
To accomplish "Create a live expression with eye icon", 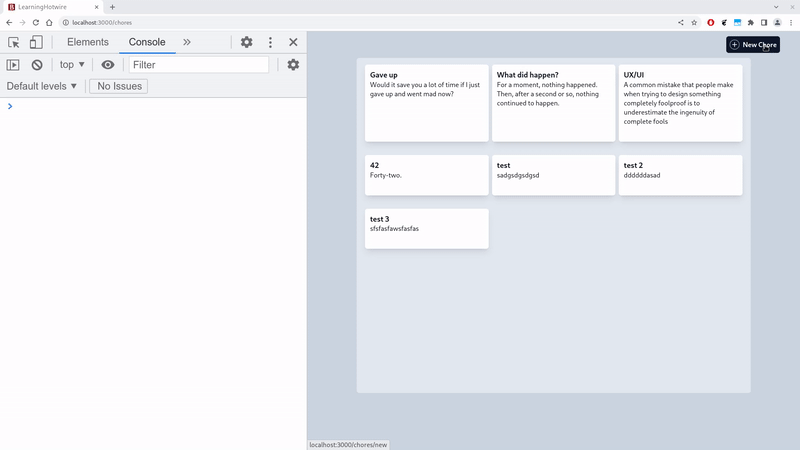I will 108,65.
